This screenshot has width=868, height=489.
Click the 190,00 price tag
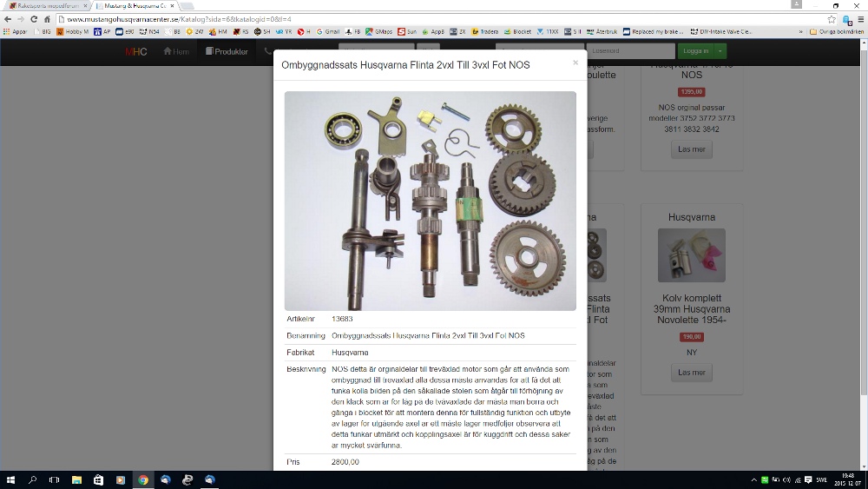(x=692, y=337)
